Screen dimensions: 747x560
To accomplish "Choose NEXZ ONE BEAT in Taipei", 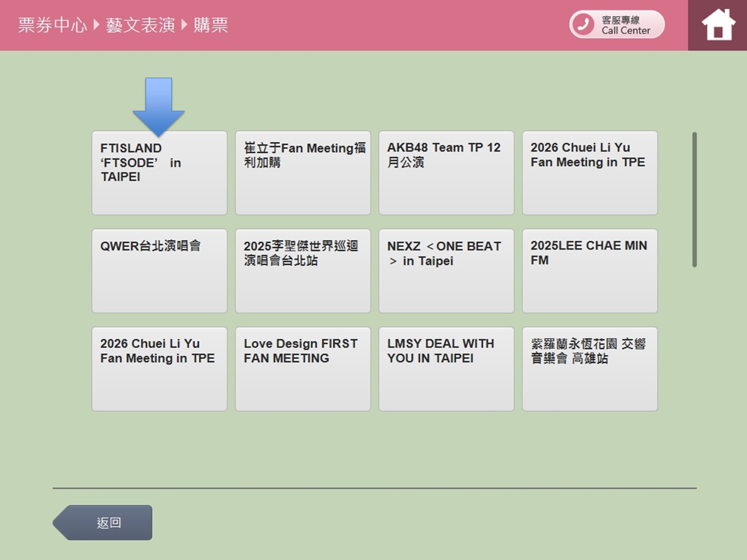I will click(446, 271).
